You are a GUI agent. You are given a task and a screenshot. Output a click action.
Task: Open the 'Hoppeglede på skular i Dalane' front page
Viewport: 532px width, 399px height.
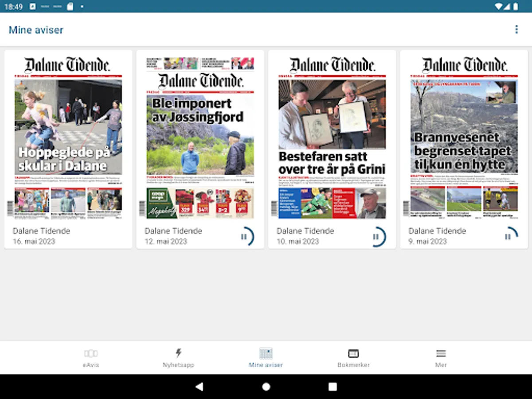click(68, 137)
